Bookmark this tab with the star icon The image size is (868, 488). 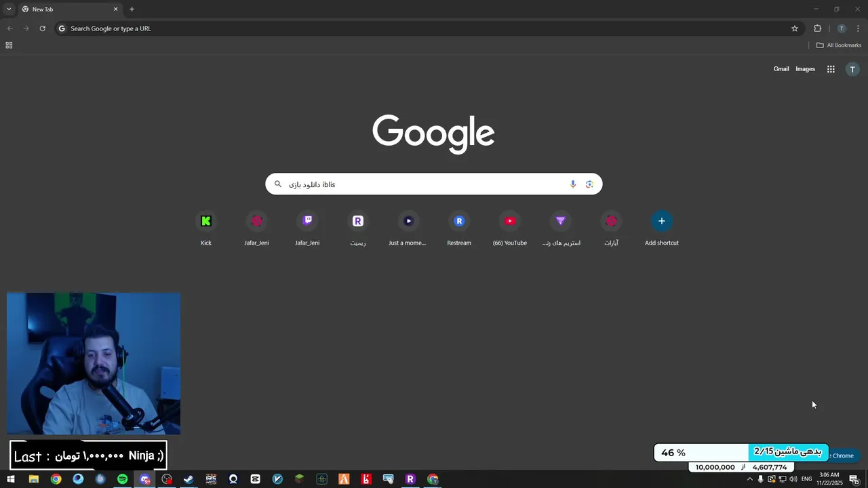click(x=795, y=28)
